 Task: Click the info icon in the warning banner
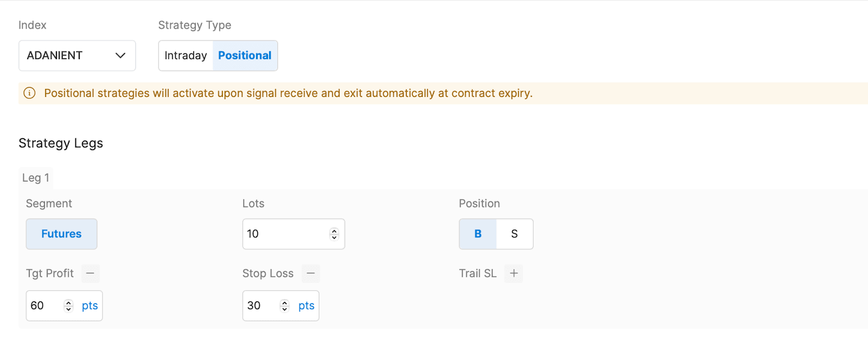pyautogui.click(x=30, y=93)
